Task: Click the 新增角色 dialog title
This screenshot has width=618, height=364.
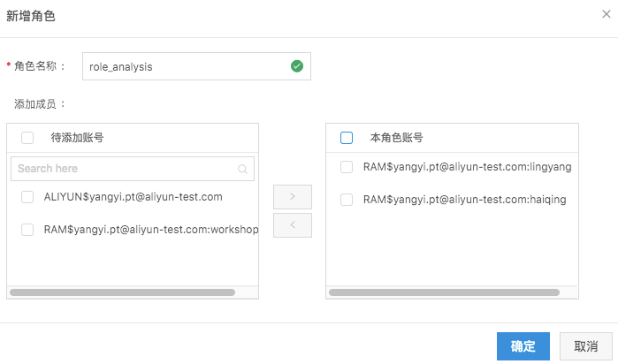Action: click(31, 16)
